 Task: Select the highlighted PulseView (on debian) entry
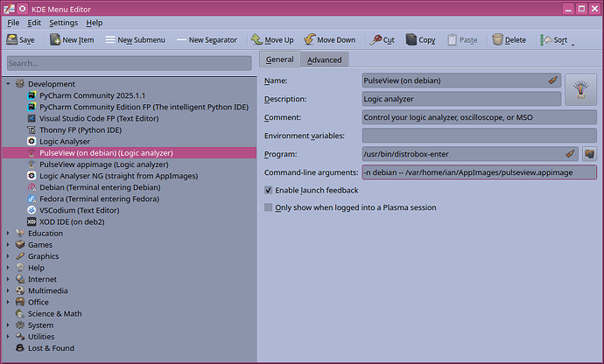pyautogui.click(x=130, y=153)
